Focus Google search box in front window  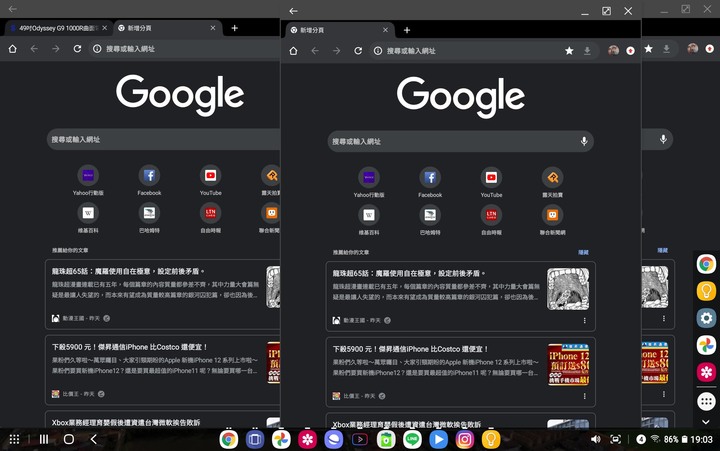tap(461, 141)
